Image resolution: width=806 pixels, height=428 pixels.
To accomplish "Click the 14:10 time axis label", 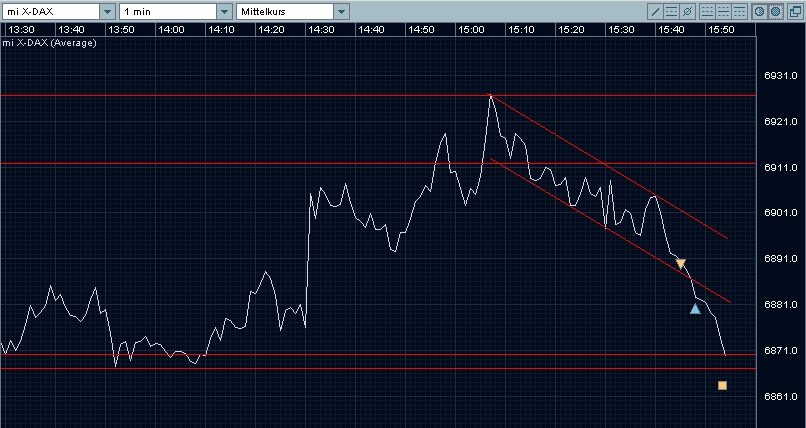I will coord(222,30).
